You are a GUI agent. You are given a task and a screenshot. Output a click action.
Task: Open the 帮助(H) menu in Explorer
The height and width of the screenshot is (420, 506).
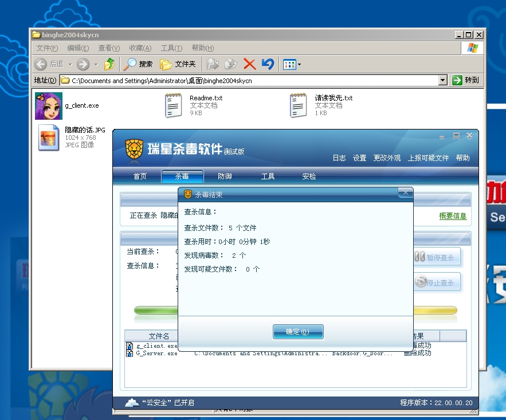point(203,48)
